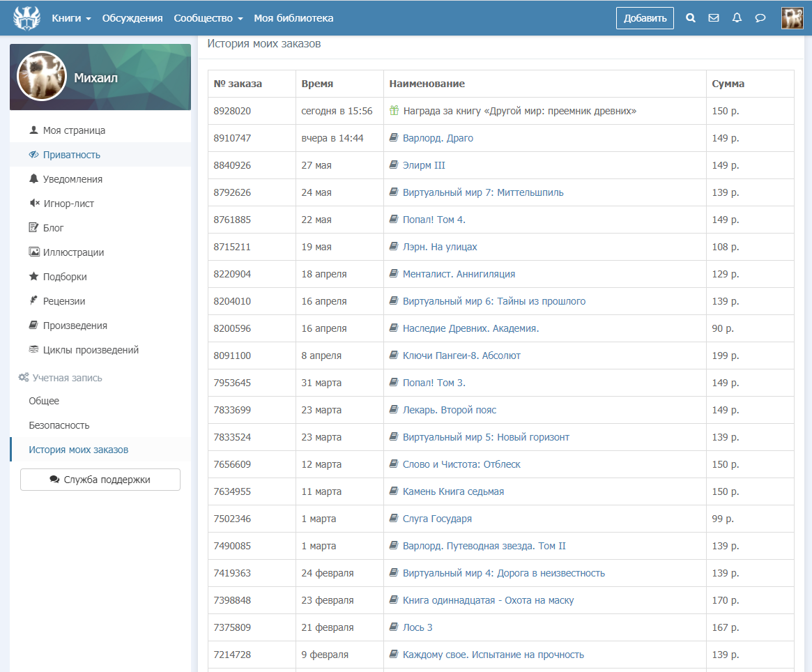
Task: Click the book icon beside Варлорд. Драго
Action: pos(394,138)
